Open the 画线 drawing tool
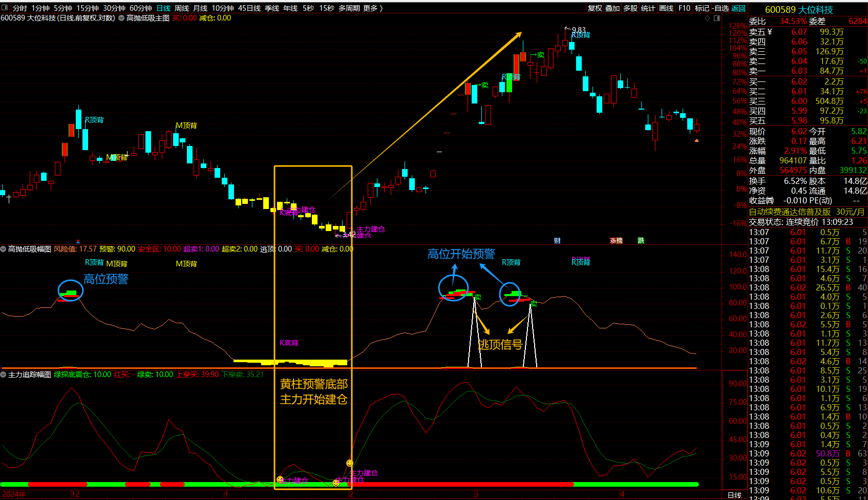Screen dimensions: 868x500 coord(666,8)
